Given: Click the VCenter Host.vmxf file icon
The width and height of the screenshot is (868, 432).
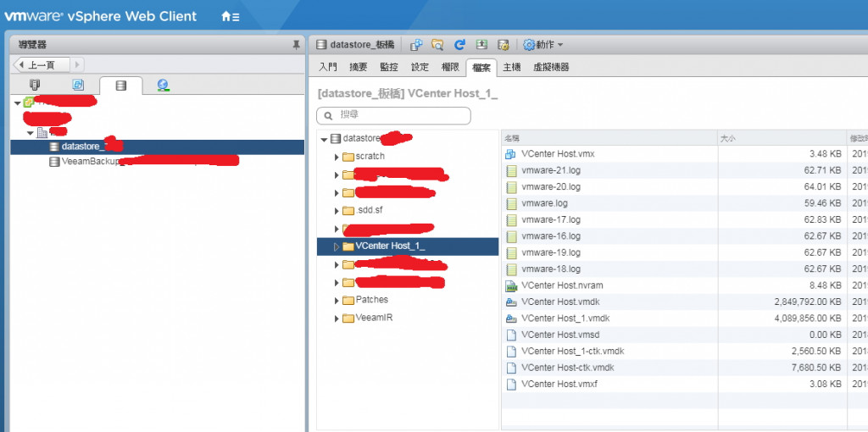Looking at the screenshot, I should [511, 384].
